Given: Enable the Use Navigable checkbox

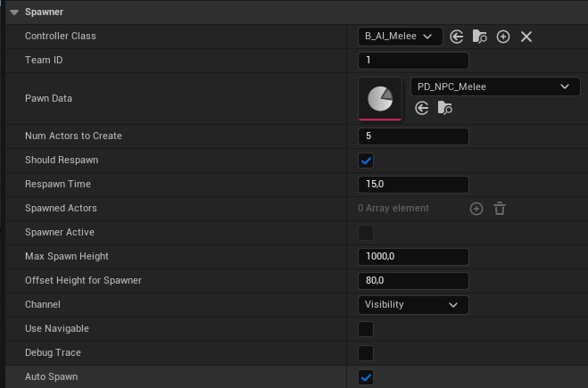Looking at the screenshot, I should tap(366, 329).
